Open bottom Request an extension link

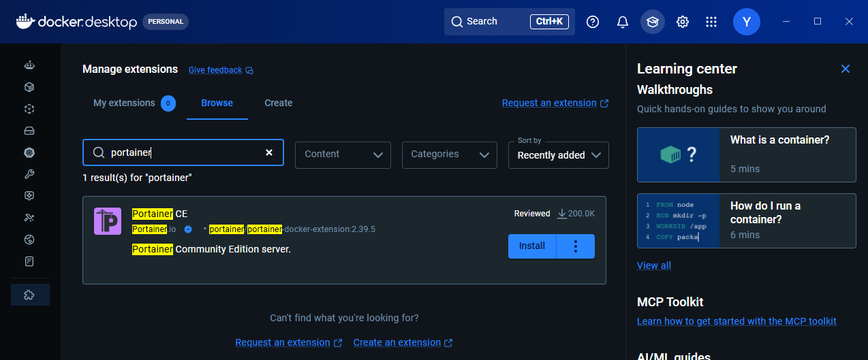click(x=289, y=342)
